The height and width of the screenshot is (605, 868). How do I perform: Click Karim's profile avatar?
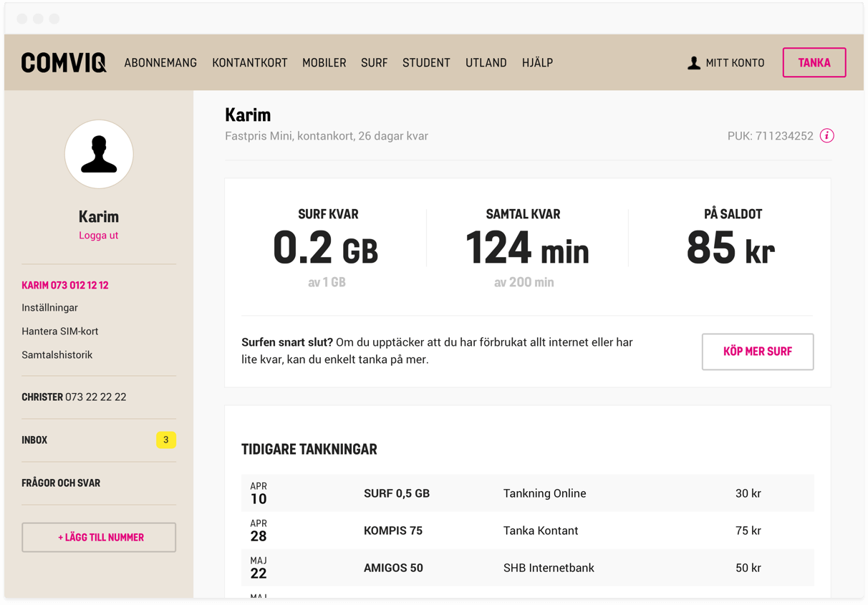click(99, 154)
